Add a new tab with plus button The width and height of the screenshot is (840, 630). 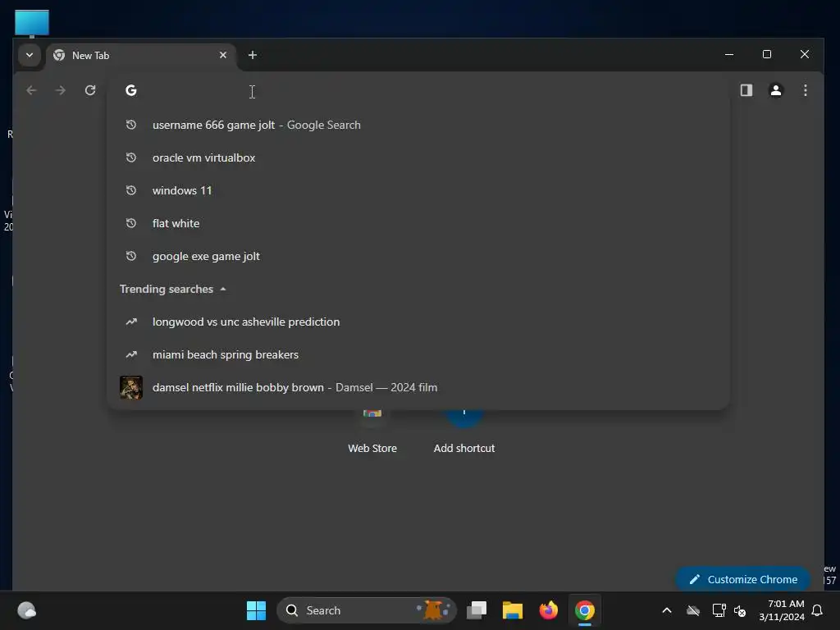(253, 55)
